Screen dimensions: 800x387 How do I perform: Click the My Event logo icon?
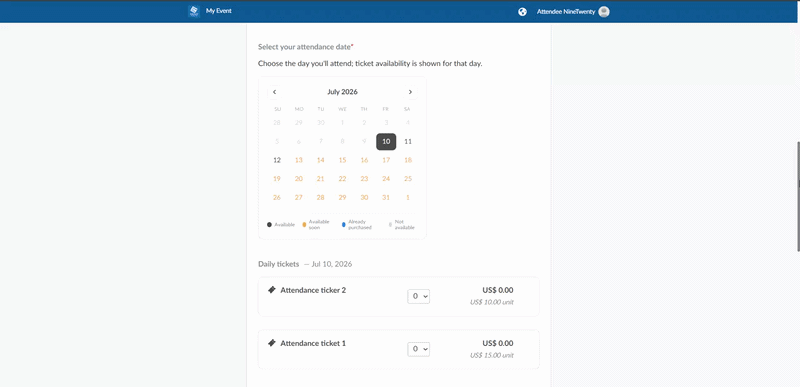(x=194, y=11)
